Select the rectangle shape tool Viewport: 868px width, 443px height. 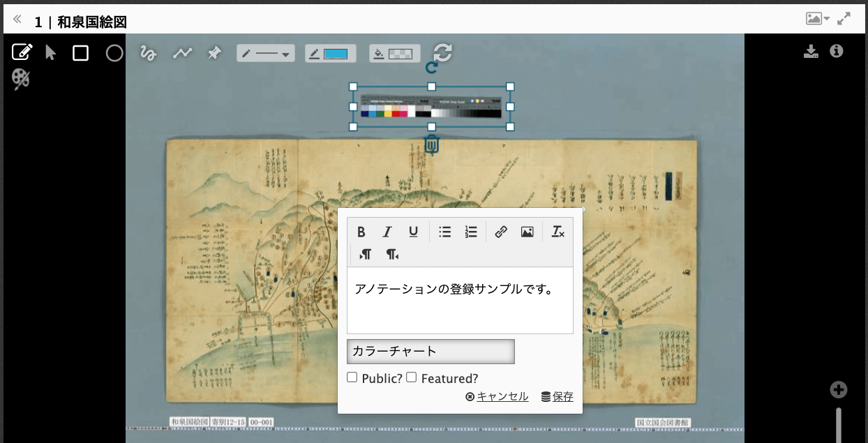81,53
